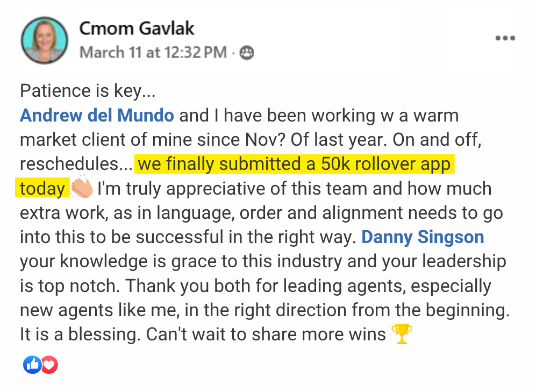Click the post audience privacy icon

click(x=247, y=53)
